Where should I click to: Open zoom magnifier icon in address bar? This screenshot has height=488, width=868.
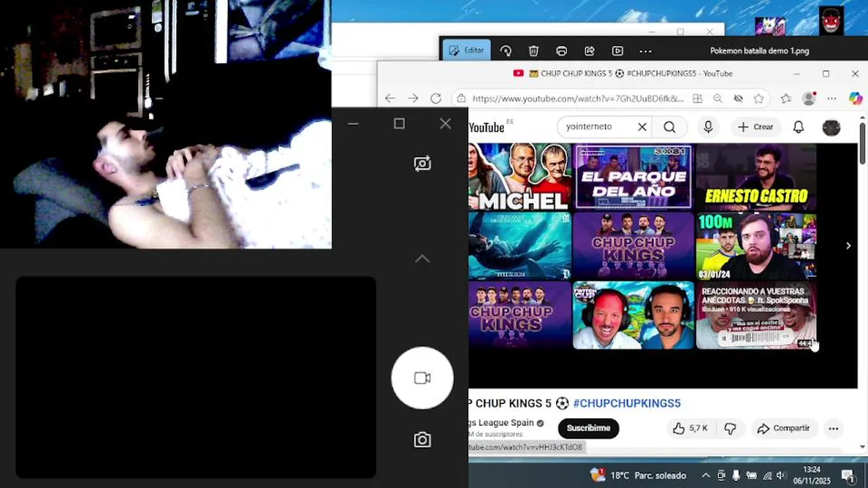point(717,98)
